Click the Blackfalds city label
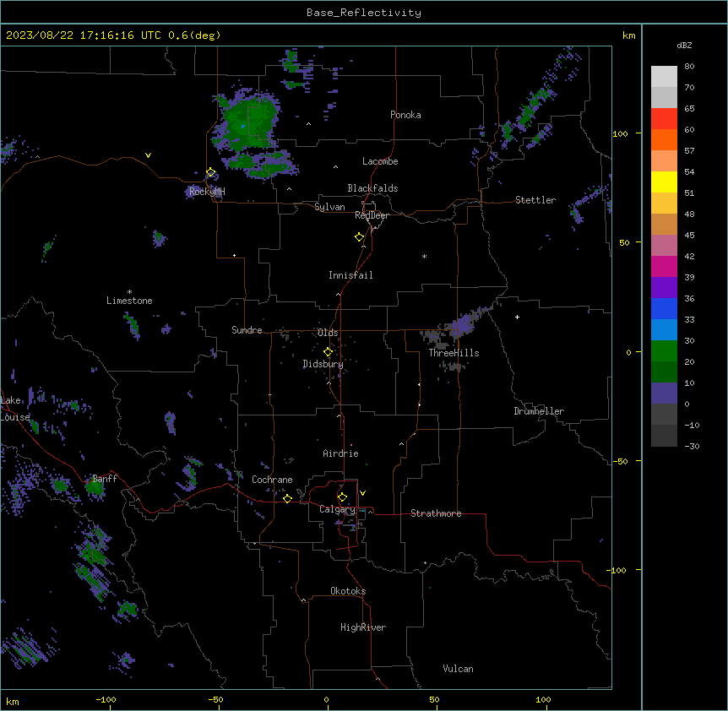 click(x=372, y=188)
